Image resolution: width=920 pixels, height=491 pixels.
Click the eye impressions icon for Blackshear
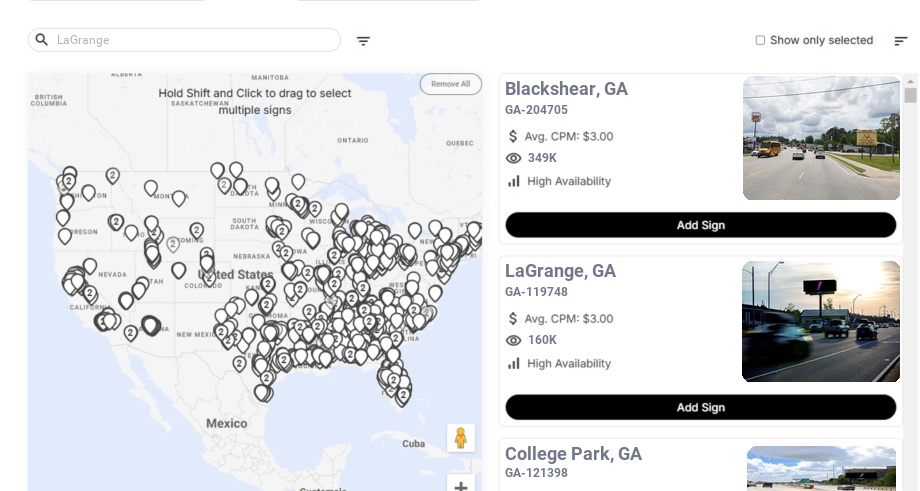[514, 158]
